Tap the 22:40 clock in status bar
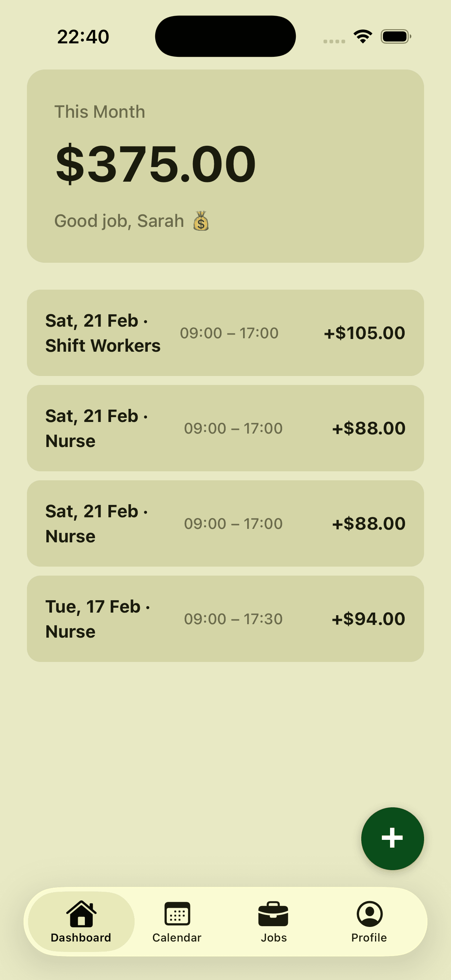This screenshot has height=980, width=451. tap(83, 37)
